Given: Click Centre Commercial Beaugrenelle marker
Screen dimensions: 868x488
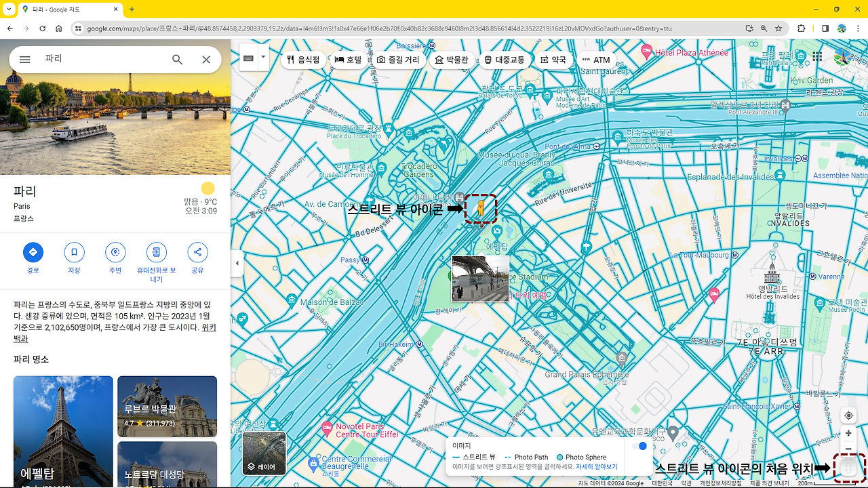Looking at the screenshot, I should point(313,464).
